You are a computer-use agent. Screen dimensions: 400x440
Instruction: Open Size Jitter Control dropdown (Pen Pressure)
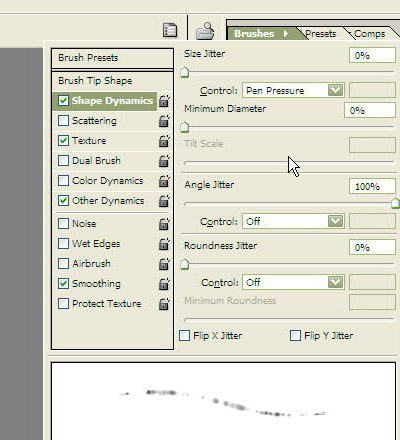[x=293, y=90]
